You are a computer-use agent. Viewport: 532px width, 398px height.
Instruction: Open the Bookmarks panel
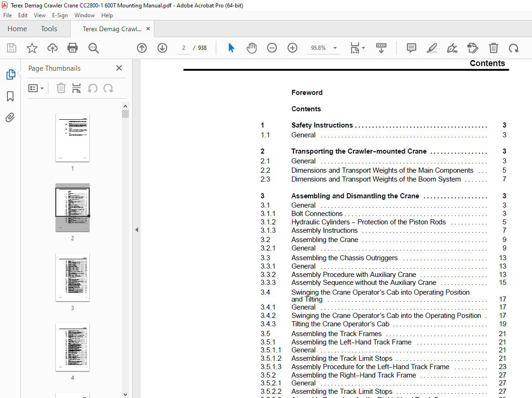click(x=10, y=96)
